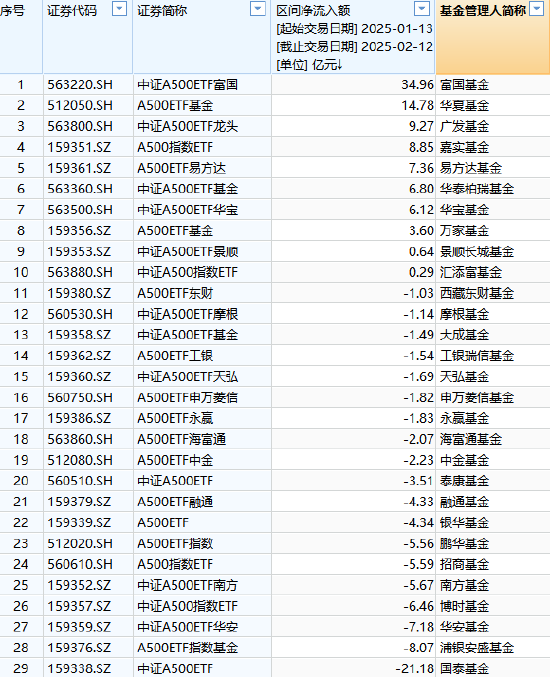The width and height of the screenshot is (550, 677).
Task: Select cell A500ETF指数基金
Action: [202, 648]
